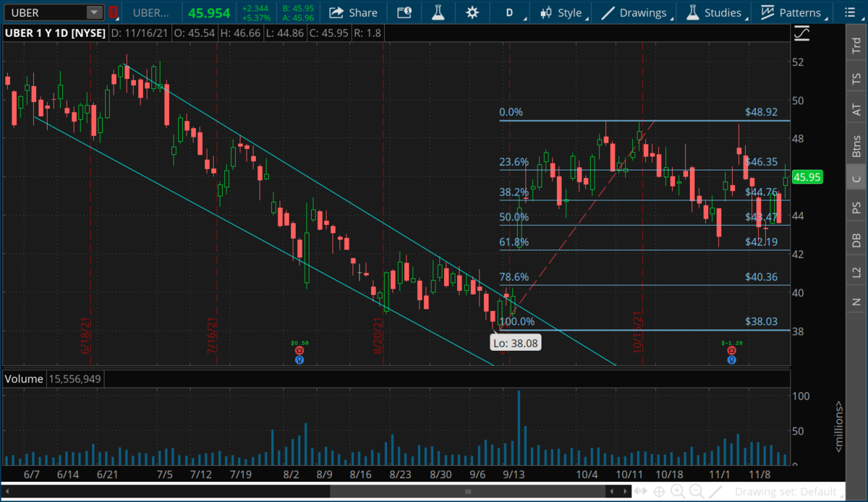Click the chart snapshot info icon
868x502 pixels.
404,12
